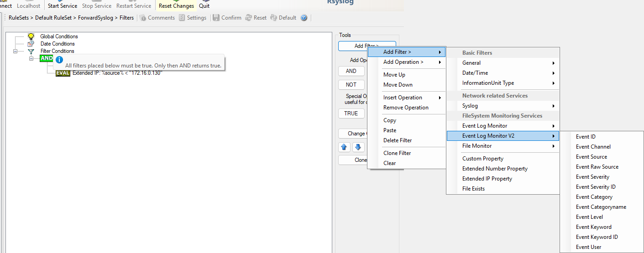Screen dimensions: 644x253
Task: Expand the Syslog filters submenu
Action: 503,106
